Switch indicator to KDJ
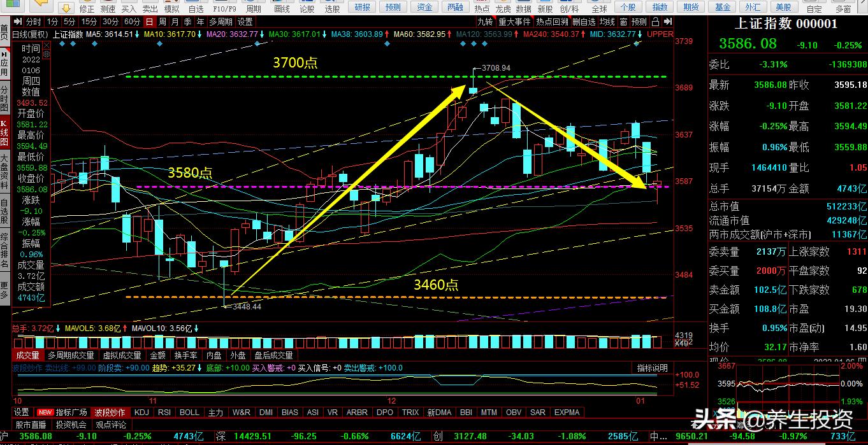This screenshot has width=868, height=445. (x=141, y=412)
